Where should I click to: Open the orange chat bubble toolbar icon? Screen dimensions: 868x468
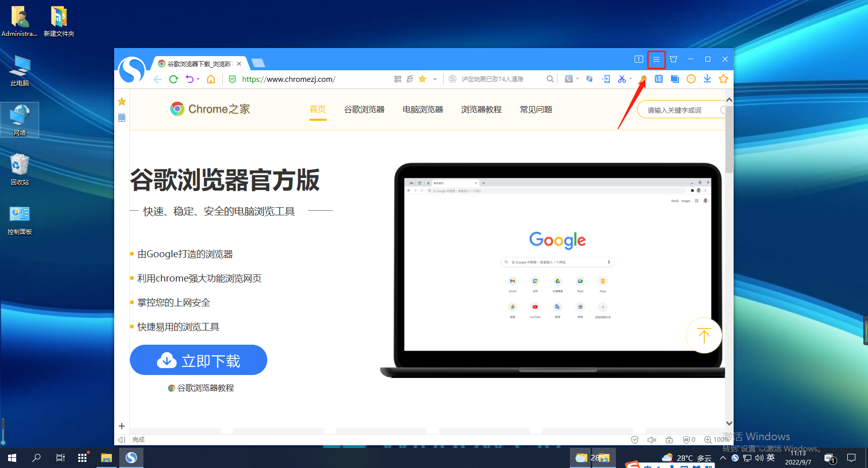click(691, 79)
